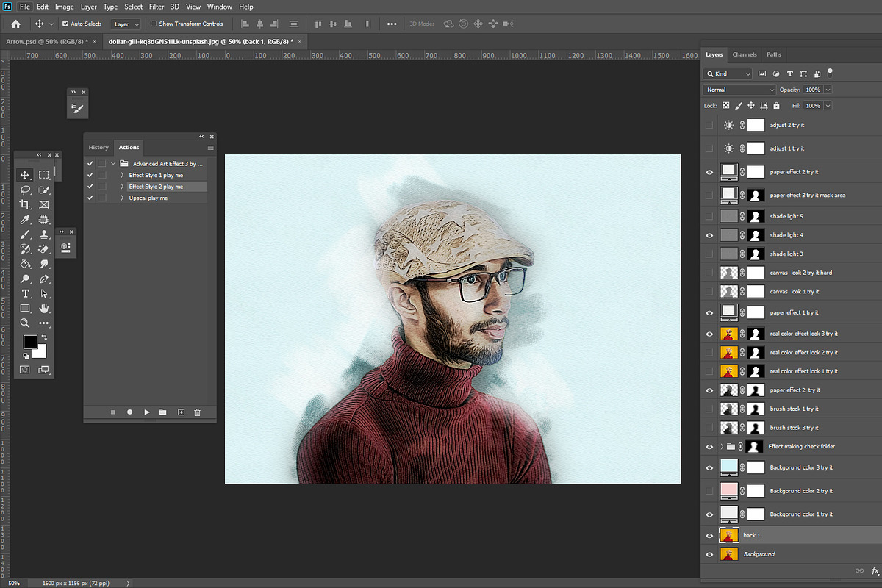Hide the Background layer visibility
The width and height of the screenshot is (882, 588).
(x=709, y=555)
